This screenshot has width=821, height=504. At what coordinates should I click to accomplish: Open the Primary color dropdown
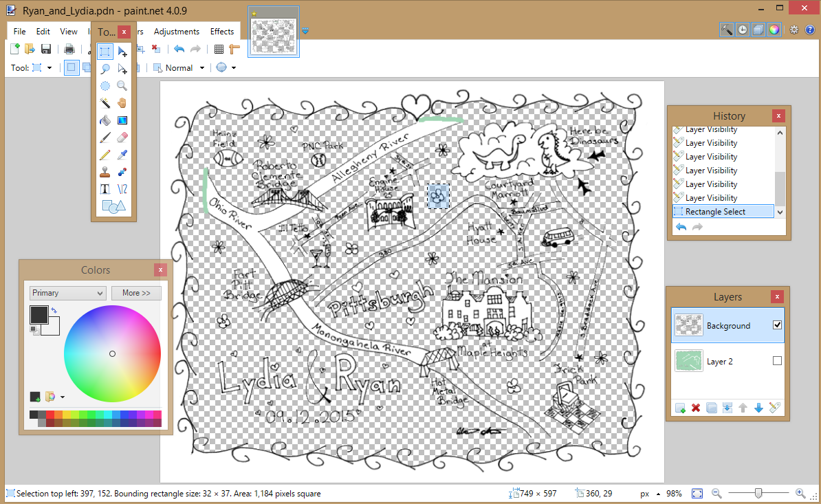[67, 293]
